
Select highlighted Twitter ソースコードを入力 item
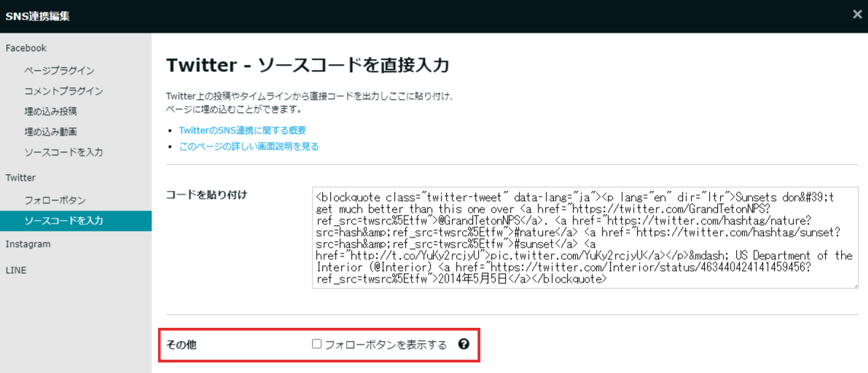click(x=76, y=221)
